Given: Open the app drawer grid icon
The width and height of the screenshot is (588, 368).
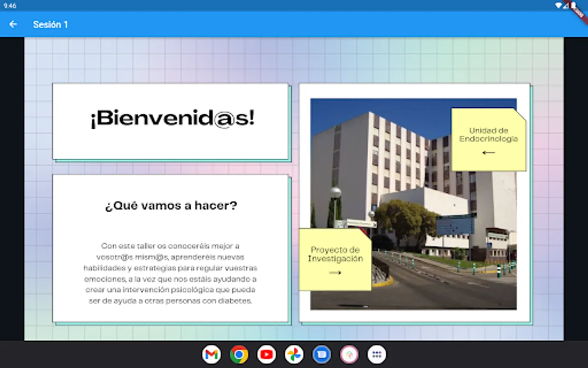Looking at the screenshot, I should pos(376,355).
